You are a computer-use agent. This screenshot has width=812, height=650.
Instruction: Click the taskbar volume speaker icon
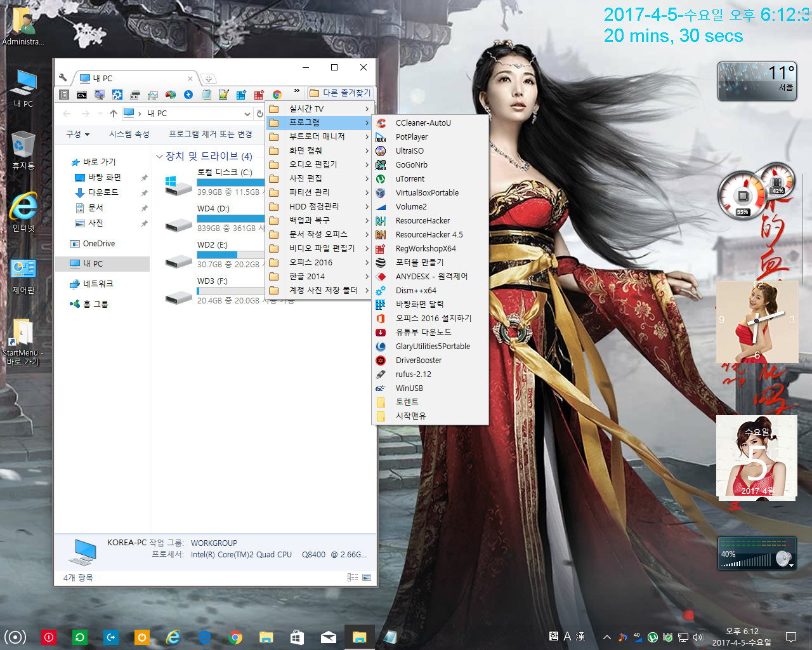pyautogui.click(x=698, y=637)
